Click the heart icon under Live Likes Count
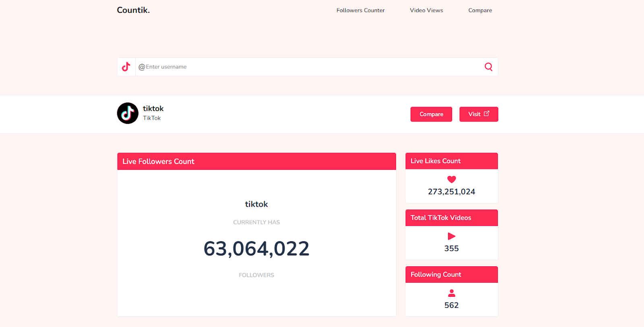This screenshot has height=327, width=644. pyautogui.click(x=452, y=179)
